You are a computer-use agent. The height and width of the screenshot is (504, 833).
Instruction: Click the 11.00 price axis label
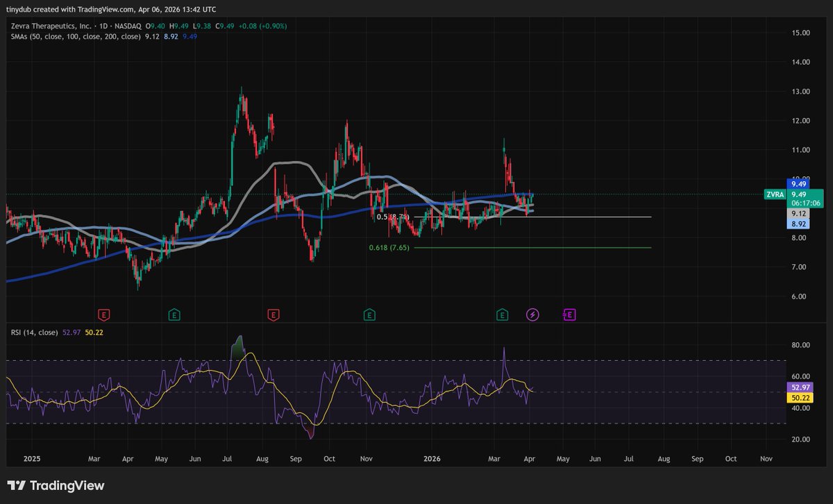(800, 150)
